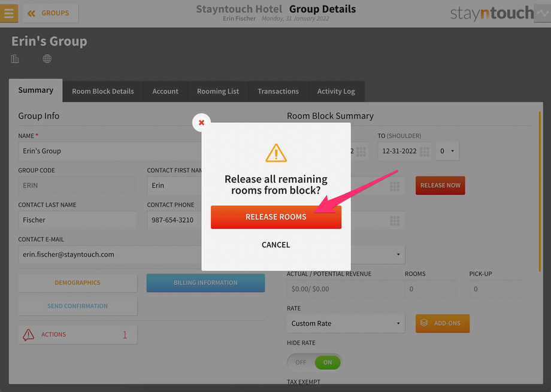Click the Contact E-mail field
The height and width of the screenshot is (392, 551).
point(110,254)
